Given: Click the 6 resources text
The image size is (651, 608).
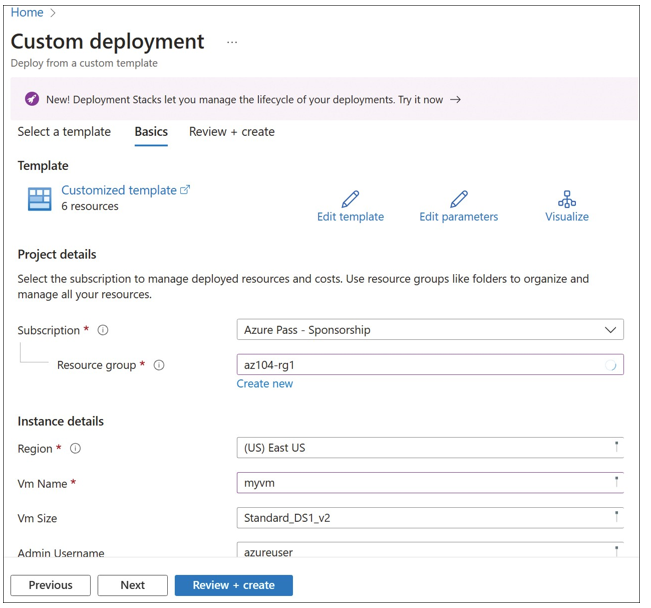Looking at the screenshot, I should pyautogui.click(x=90, y=206).
